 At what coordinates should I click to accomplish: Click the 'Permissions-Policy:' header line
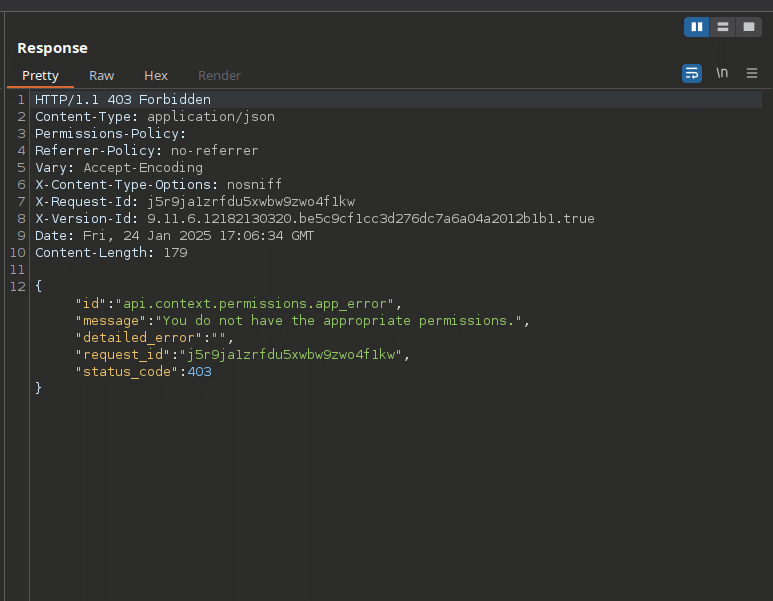(x=110, y=134)
